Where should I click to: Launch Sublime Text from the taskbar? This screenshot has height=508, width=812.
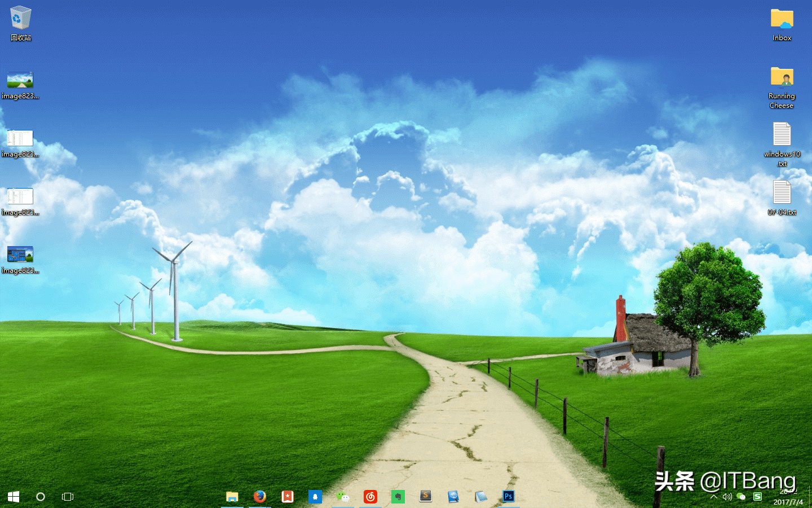click(426, 497)
